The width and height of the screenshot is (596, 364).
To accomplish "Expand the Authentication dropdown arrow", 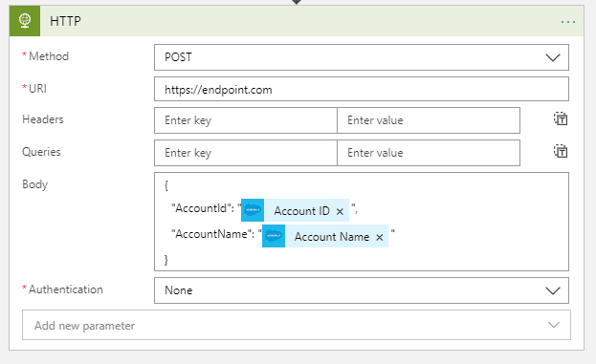I will 553,290.
